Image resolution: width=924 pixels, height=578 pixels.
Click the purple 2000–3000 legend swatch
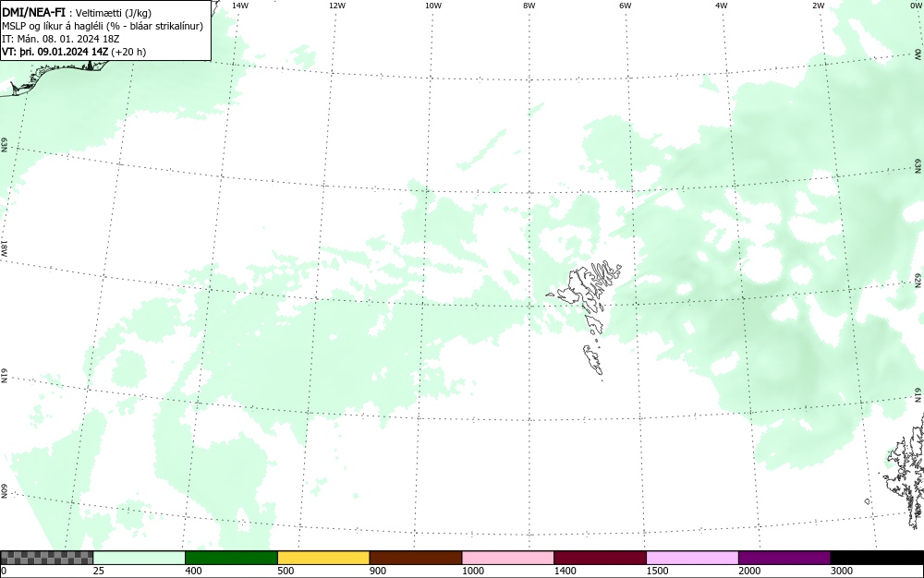784,558
